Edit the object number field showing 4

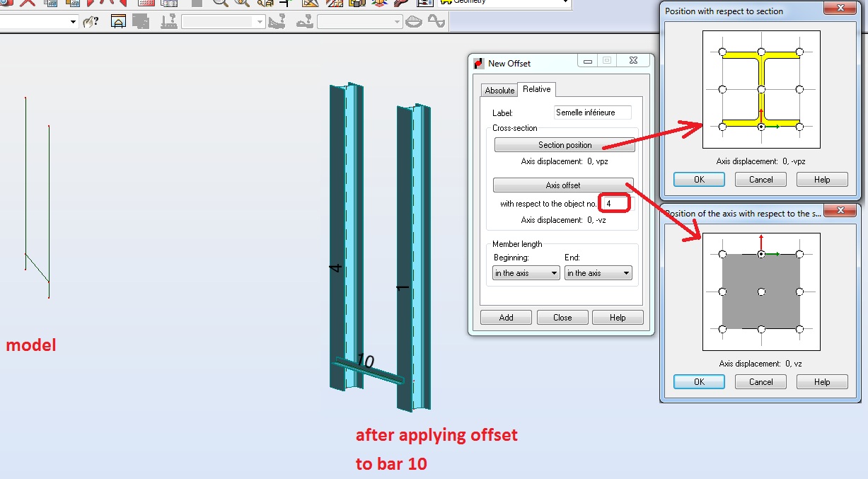[x=614, y=202]
